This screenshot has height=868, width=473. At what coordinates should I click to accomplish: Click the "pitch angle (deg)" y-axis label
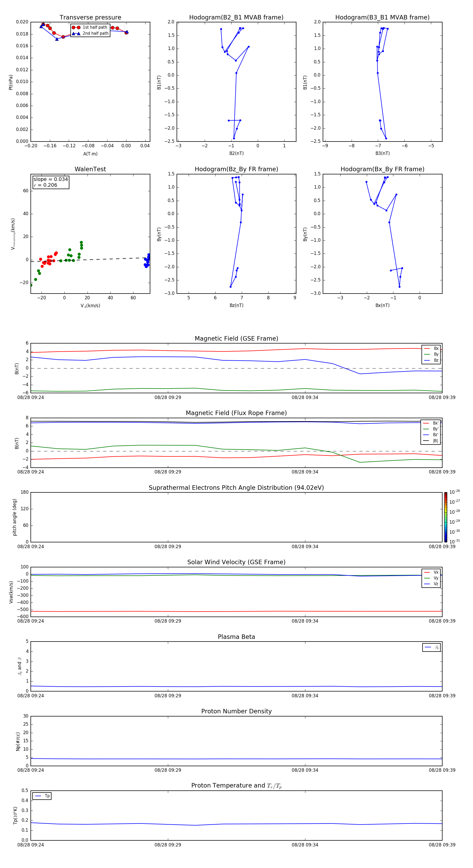click(15, 517)
